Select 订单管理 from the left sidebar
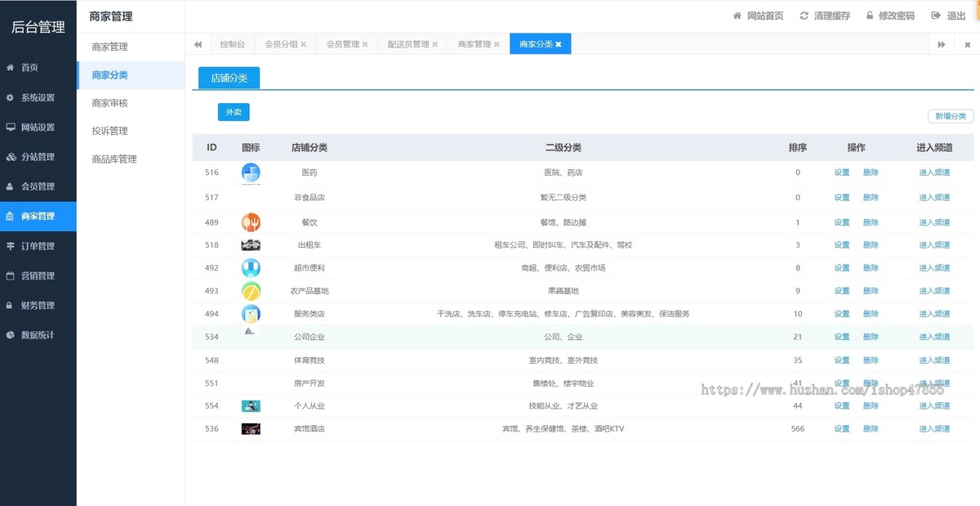Viewport: 980px width, 506px height. point(38,245)
